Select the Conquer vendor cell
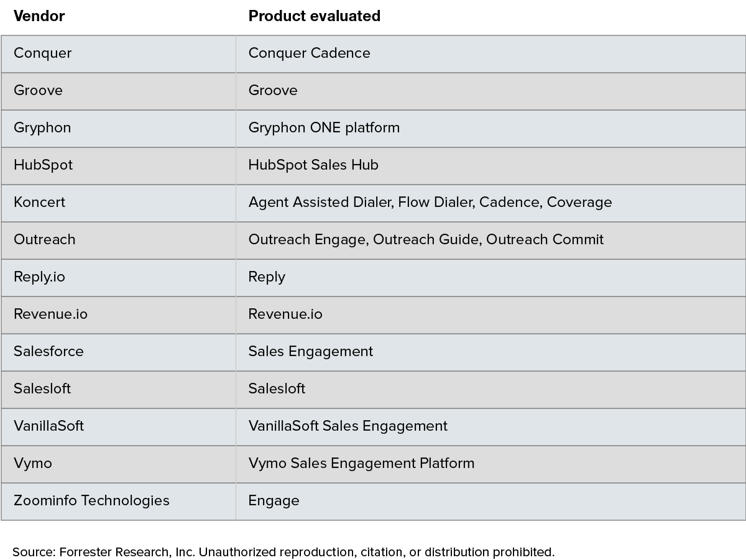Image resolution: width=746 pixels, height=560 pixels. [118, 54]
